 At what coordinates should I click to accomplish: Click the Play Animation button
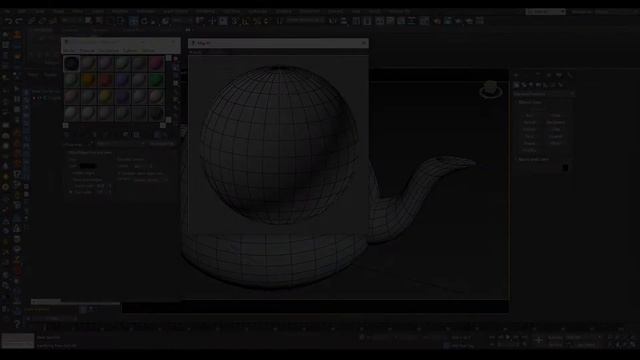coord(508,338)
